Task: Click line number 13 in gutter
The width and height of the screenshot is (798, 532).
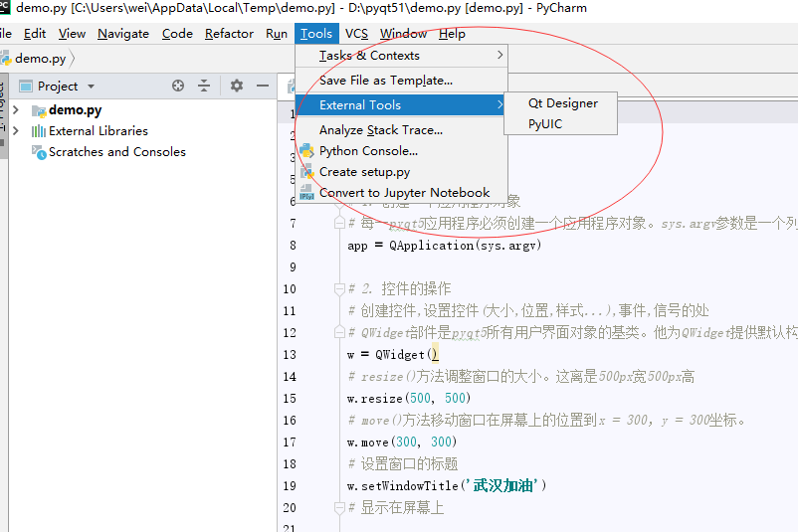Action: click(290, 354)
